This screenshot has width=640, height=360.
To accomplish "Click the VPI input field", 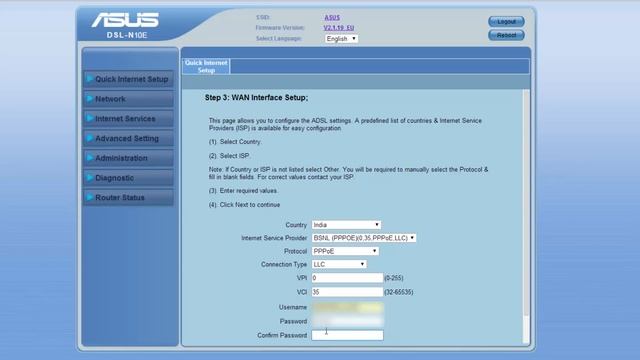I will (x=347, y=278).
